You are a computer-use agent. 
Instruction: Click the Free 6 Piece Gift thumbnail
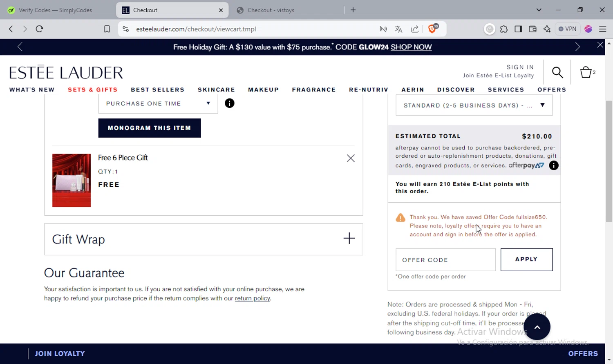[x=72, y=180]
